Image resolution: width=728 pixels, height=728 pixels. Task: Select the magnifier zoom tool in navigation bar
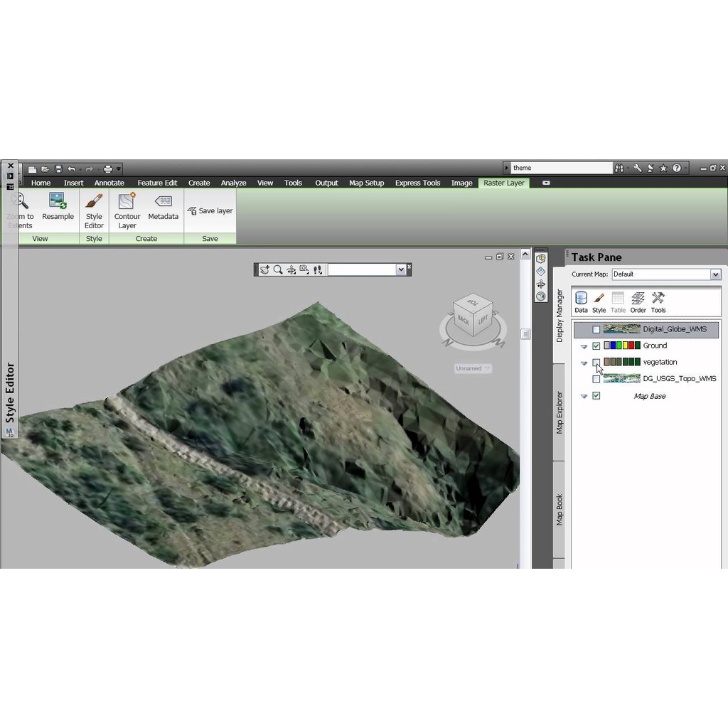click(x=278, y=269)
